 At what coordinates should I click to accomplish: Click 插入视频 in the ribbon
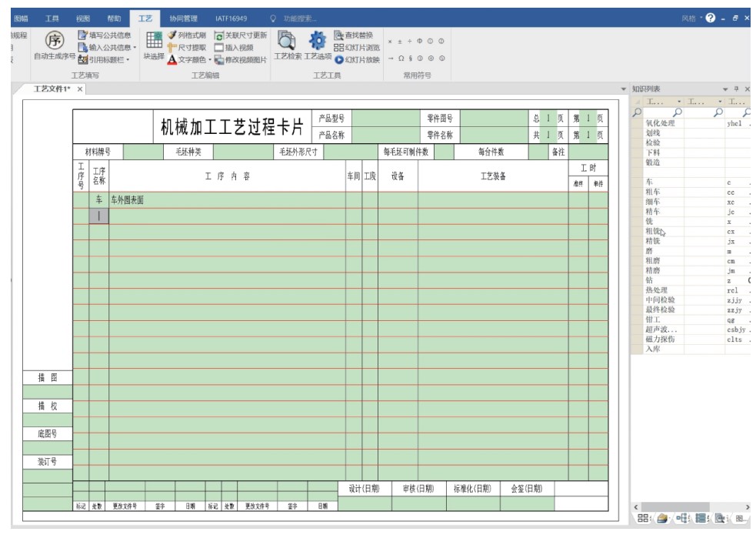coord(240,47)
